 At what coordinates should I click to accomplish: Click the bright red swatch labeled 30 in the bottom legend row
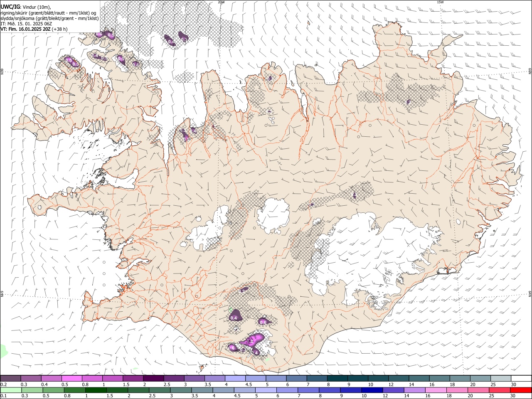click(x=521, y=390)
